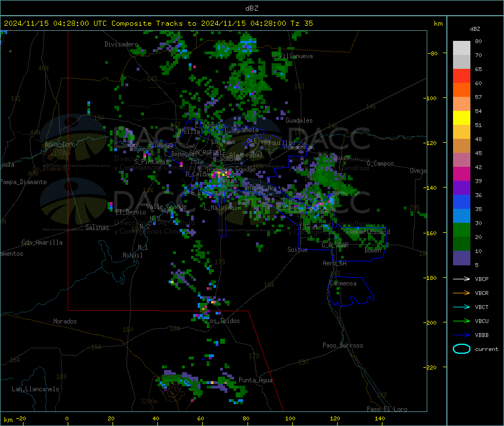The height and width of the screenshot is (426, 504).
Task: Click the blue VBBB arrow in legend
Action: coord(461,335)
